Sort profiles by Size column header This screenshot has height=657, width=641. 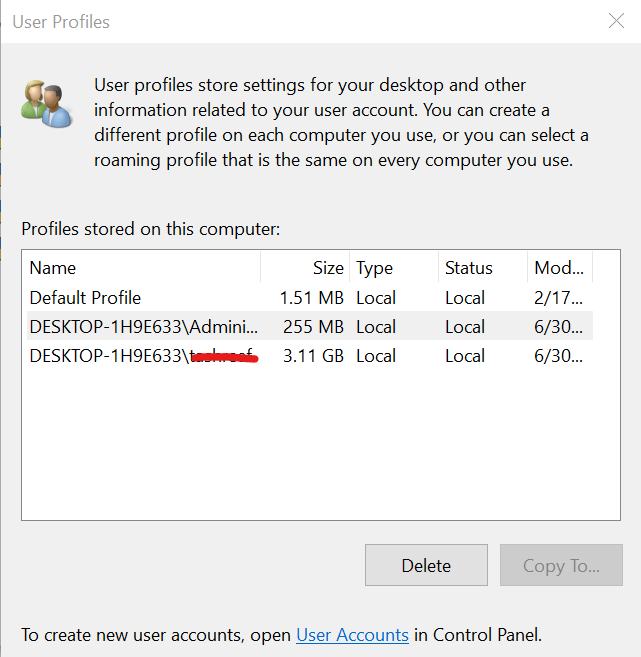click(305, 268)
